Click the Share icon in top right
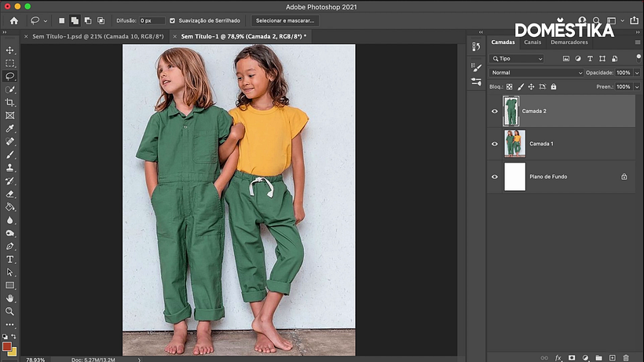The height and width of the screenshot is (362, 644). pos(635,20)
